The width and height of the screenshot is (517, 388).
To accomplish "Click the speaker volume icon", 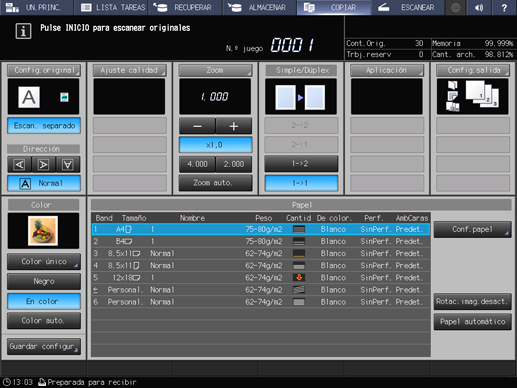I will coord(479,7).
